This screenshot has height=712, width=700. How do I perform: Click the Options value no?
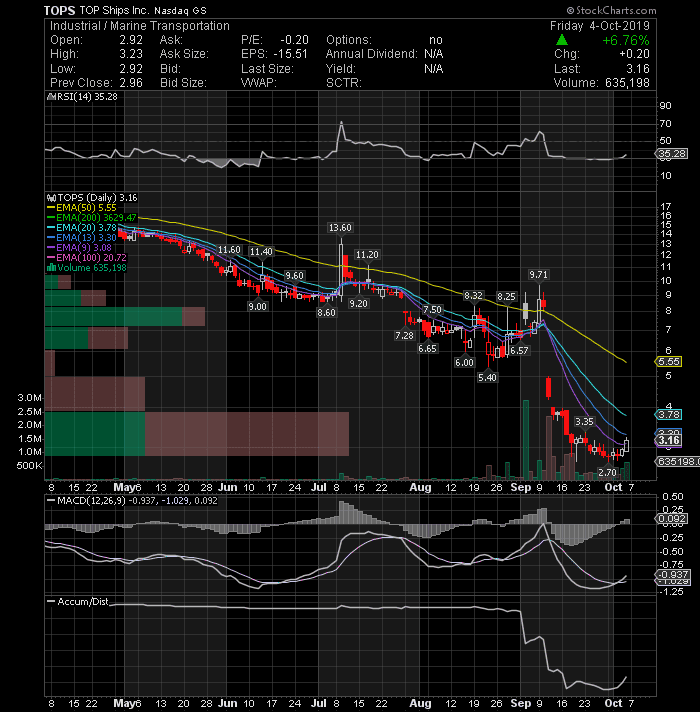coord(436,40)
